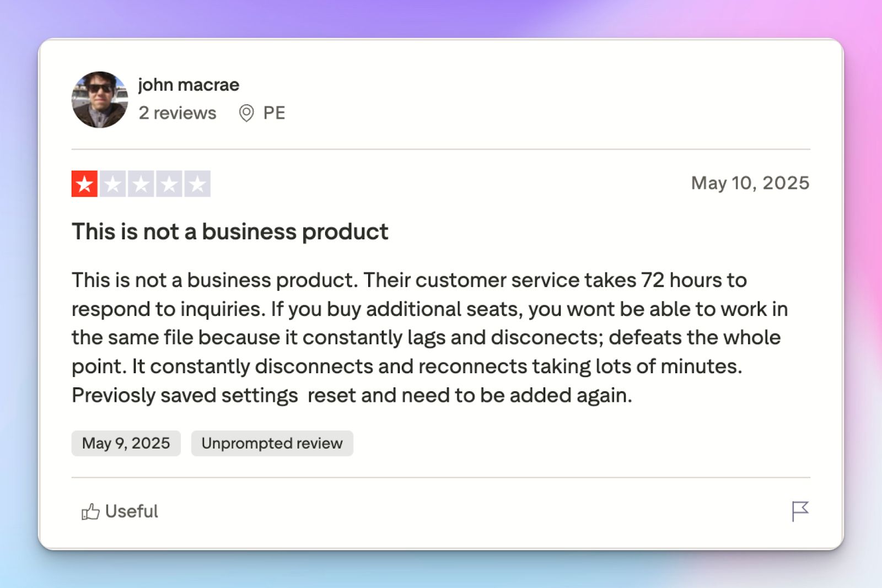Viewport: 882px width, 588px height.
Task: Mark review as Useful via text label
Action: [x=131, y=511]
